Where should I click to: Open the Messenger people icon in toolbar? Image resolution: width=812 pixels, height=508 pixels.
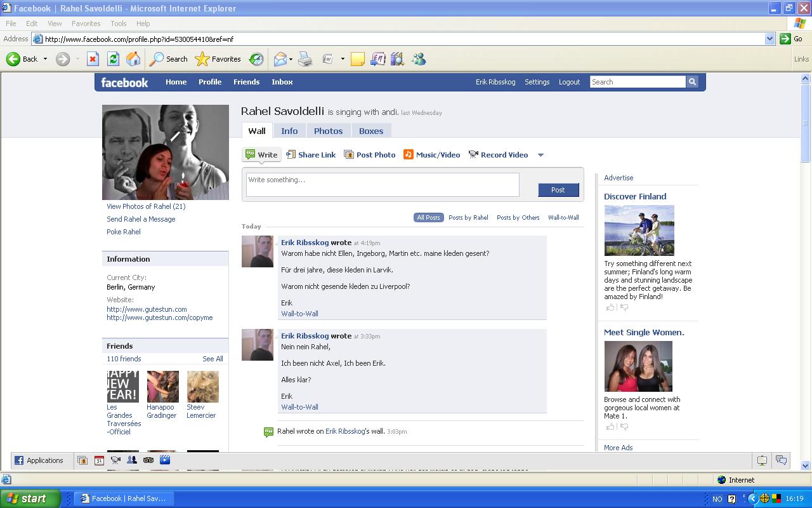tap(419, 59)
